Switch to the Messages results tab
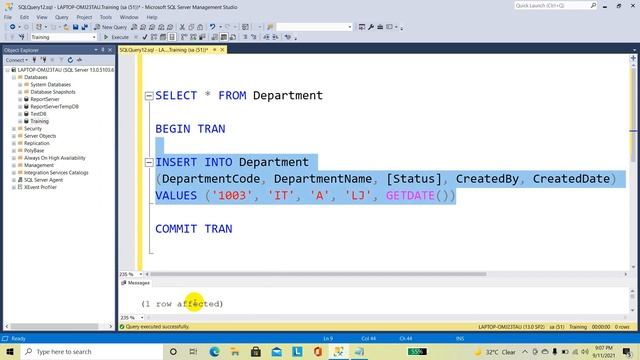The image size is (640, 360). click(136, 283)
